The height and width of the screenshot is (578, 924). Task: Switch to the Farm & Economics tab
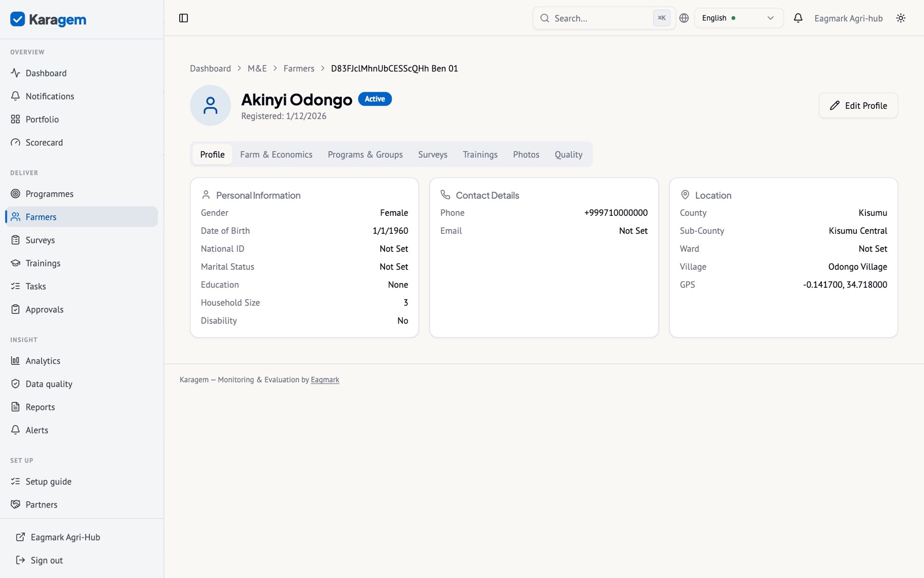click(276, 154)
